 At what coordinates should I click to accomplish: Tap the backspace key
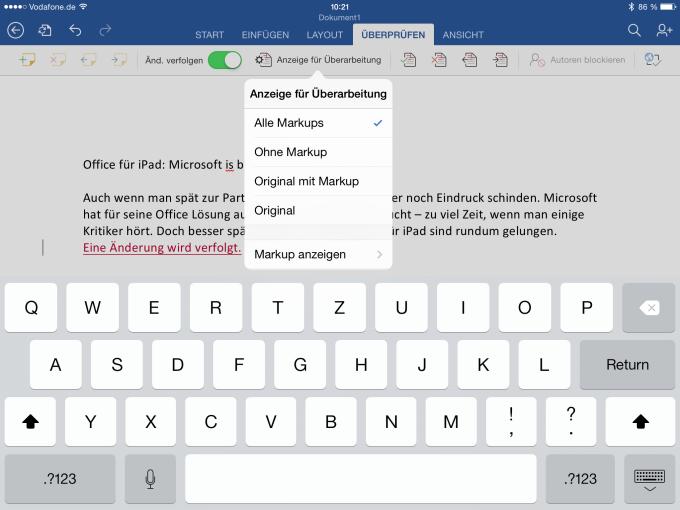click(649, 307)
